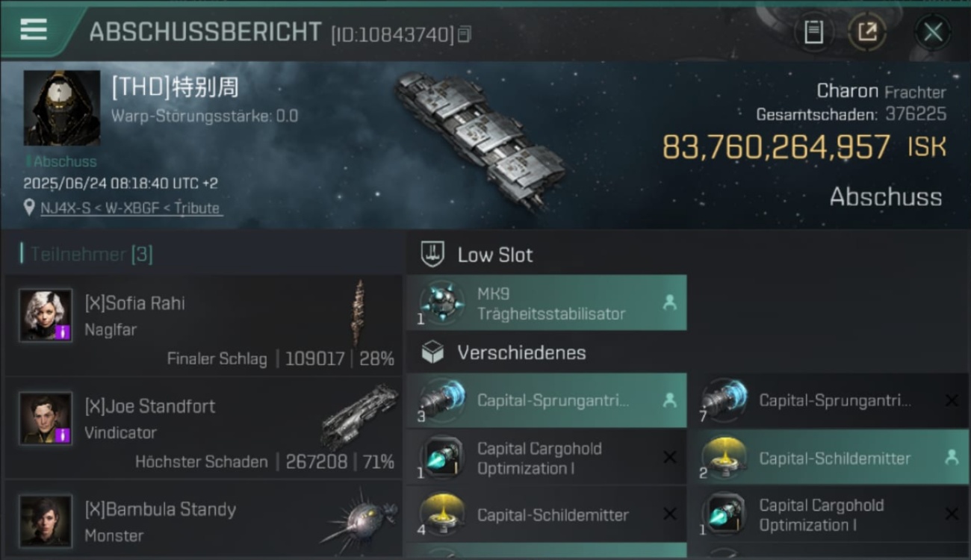The height and width of the screenshot is (560, 971).
Task: Click the Naglfar ship icon
Action: pyautogui.click(x=359, y=313)
